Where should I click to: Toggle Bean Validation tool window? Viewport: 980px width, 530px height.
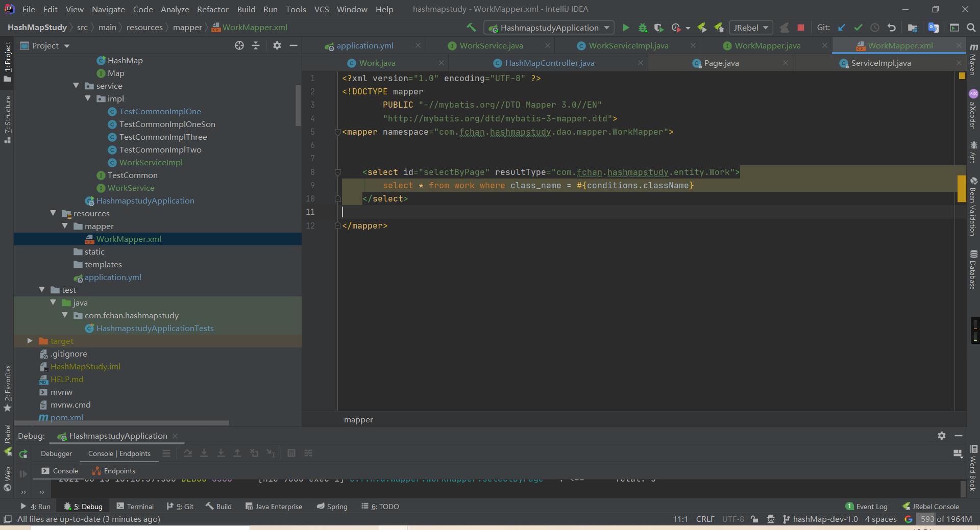pyautogui.click(x=973, y=207)
